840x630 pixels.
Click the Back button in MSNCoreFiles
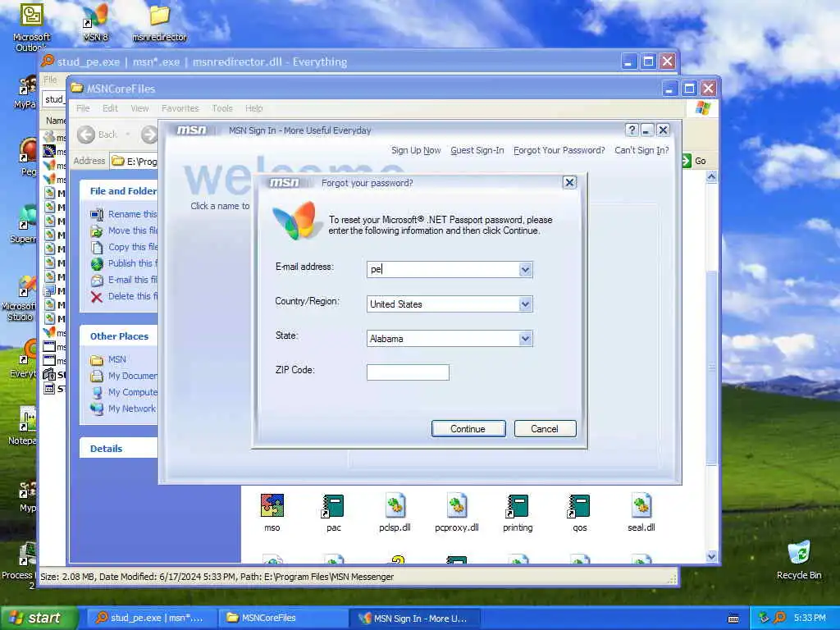[x=97, y=135]
